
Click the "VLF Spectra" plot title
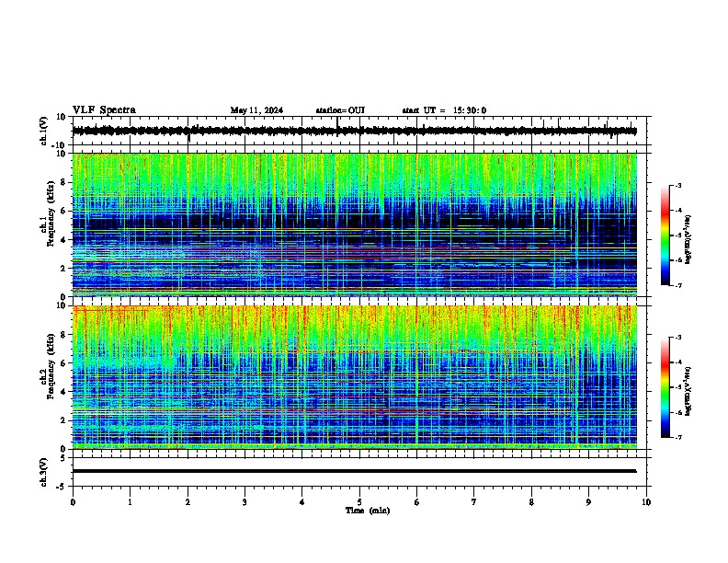pos(105,110)
